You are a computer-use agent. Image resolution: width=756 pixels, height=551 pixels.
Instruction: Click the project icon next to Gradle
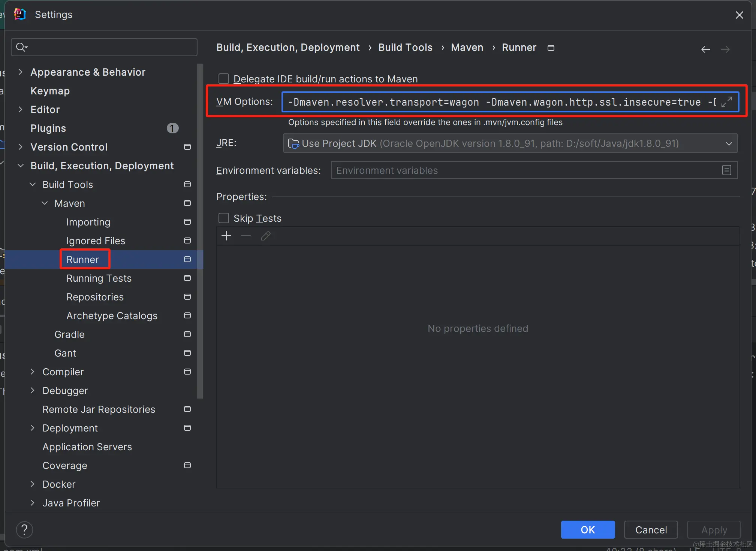(x=187, y=334)
